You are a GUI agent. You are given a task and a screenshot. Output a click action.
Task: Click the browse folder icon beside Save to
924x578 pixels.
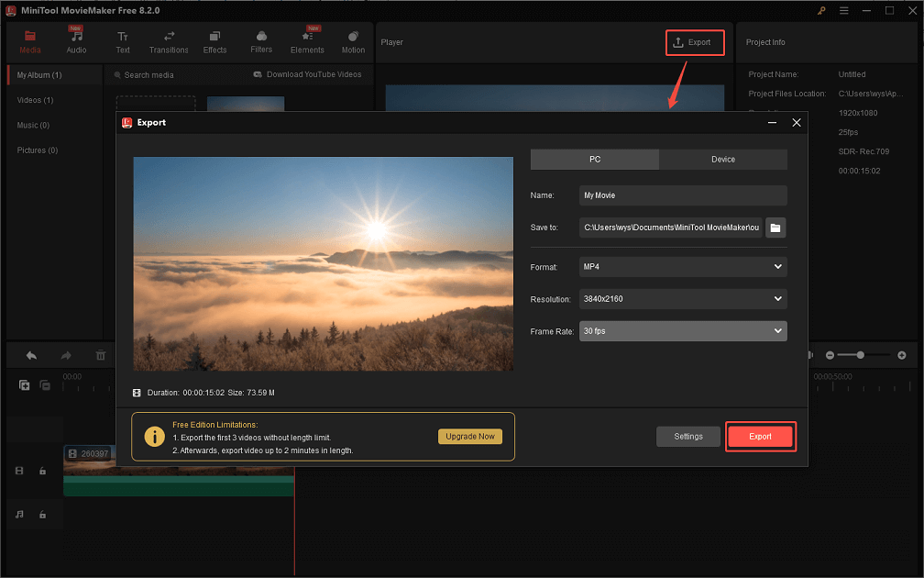pyautogui.click(x=775, y=228)
